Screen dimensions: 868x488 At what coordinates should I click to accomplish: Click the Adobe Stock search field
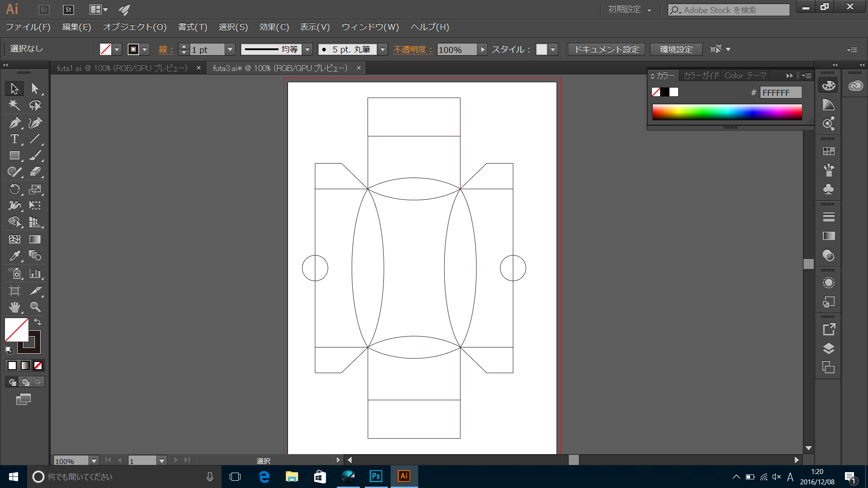pyautogui.click(x=729, y=10)
